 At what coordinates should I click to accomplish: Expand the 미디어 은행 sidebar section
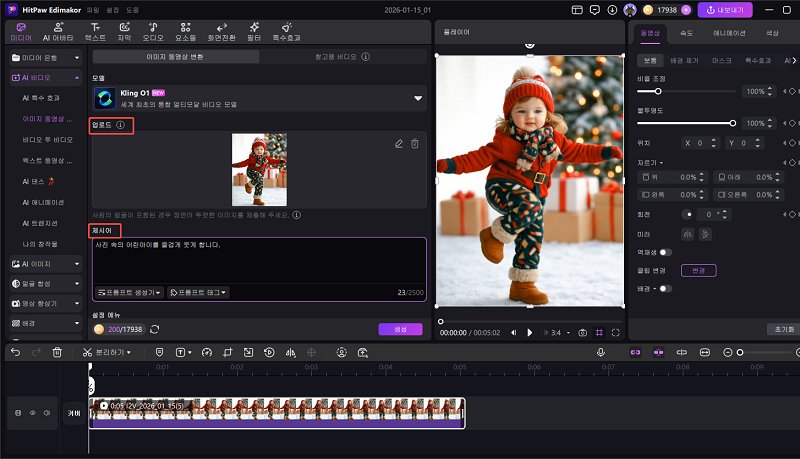(x=45, y=59)
